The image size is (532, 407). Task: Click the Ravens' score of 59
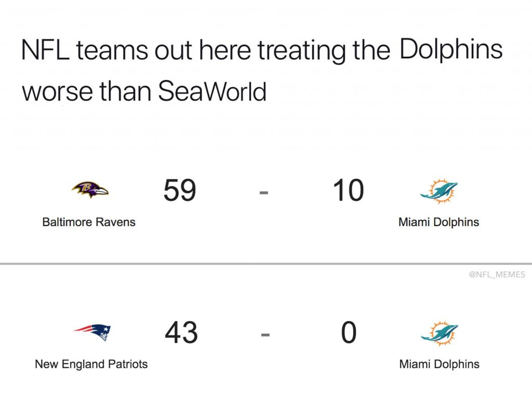point(180,190)
